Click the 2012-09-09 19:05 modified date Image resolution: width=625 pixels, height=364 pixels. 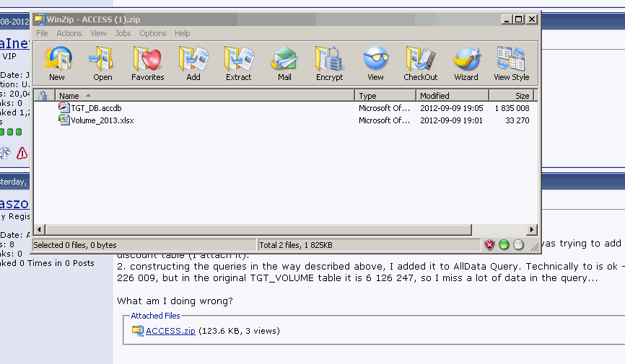coord(452,108)
